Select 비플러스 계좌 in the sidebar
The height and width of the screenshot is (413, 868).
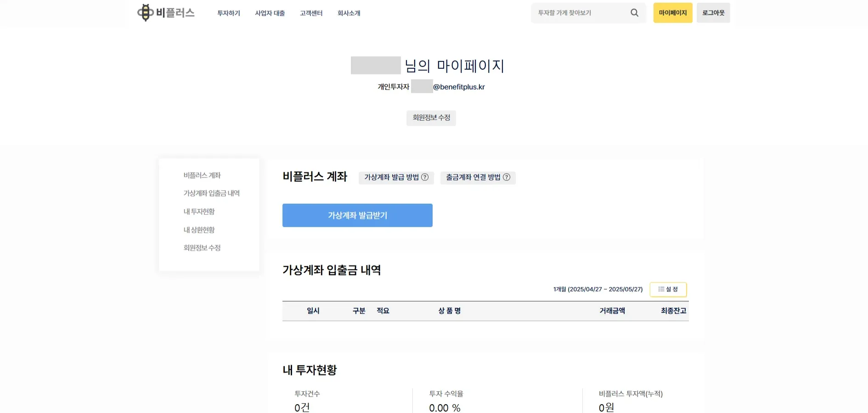click(202, 175)
